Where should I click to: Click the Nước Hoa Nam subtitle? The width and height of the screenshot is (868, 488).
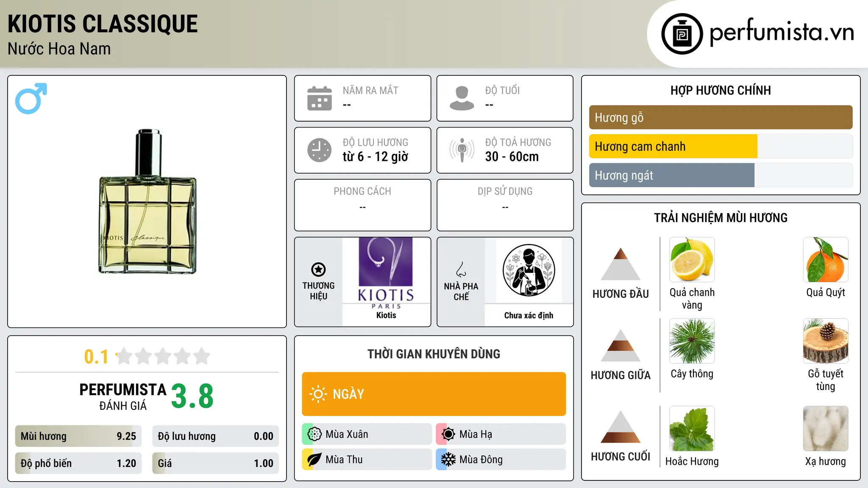(x=59, y=49)
